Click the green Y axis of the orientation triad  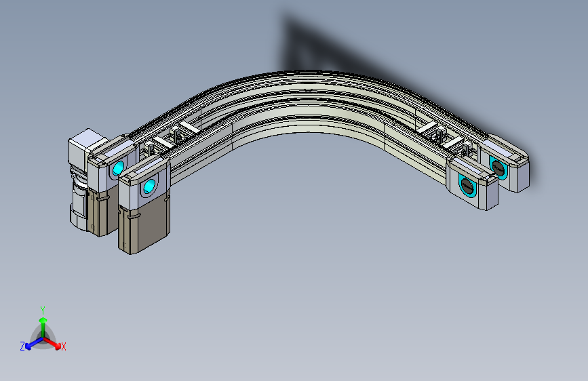[43, 327]
